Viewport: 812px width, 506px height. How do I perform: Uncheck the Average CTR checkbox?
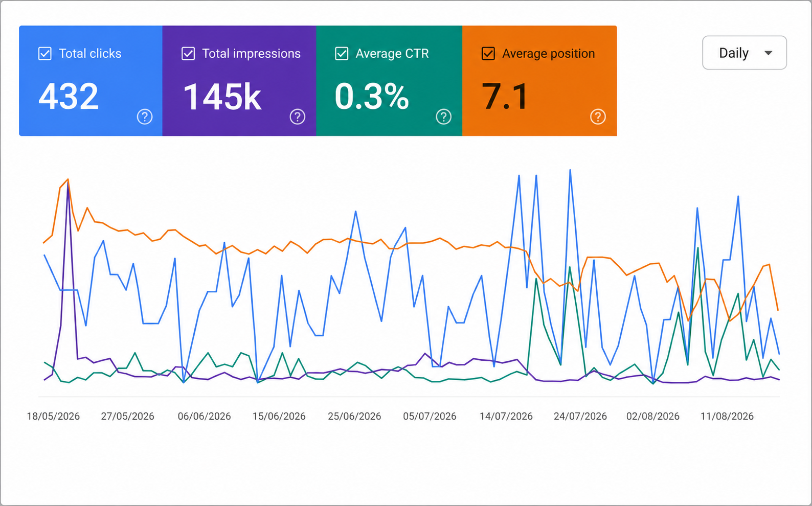tap(342, 54)
